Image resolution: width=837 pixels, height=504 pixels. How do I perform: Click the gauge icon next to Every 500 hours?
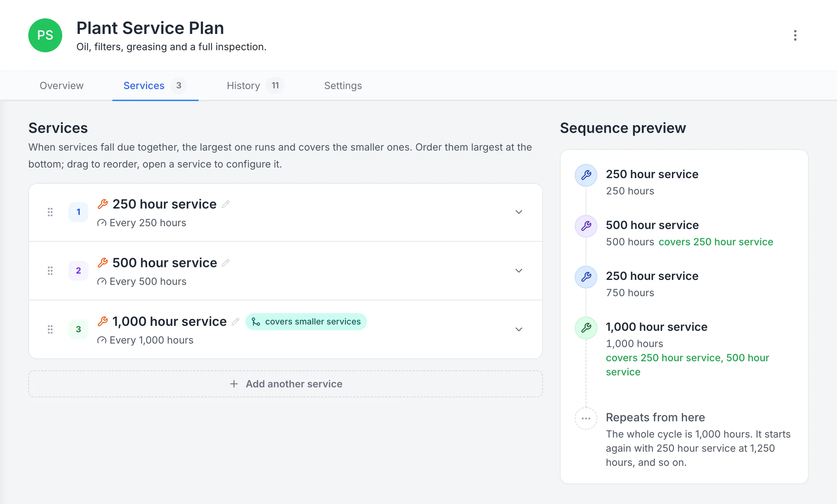coord(102,282)
